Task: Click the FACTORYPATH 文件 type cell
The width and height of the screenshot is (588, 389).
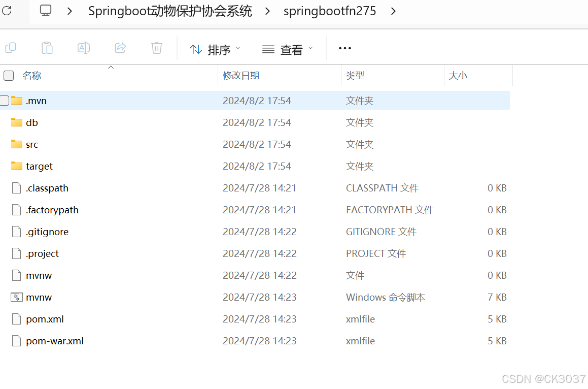Action: 390,210
